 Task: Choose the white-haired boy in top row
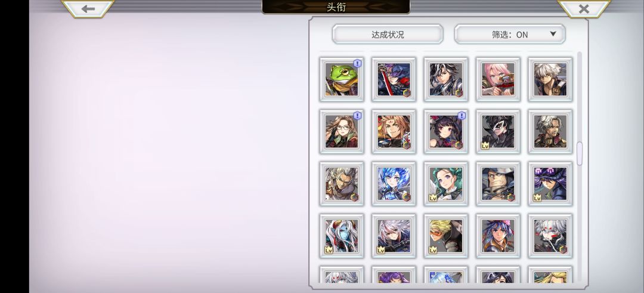click(x=550, y=79)
